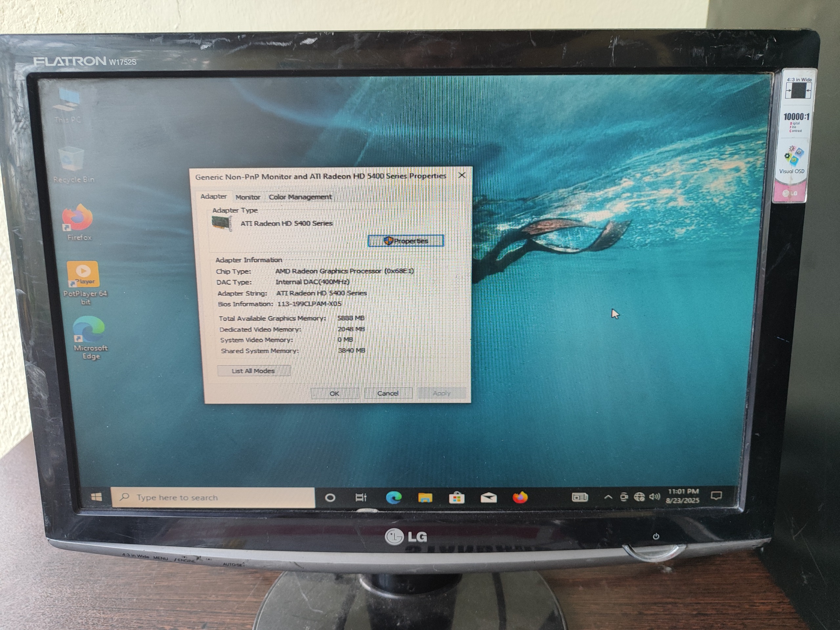This screenshot has width=840, height=630.
Task: Click the graphics card adapter icon
Action: (x=221, y=223)
